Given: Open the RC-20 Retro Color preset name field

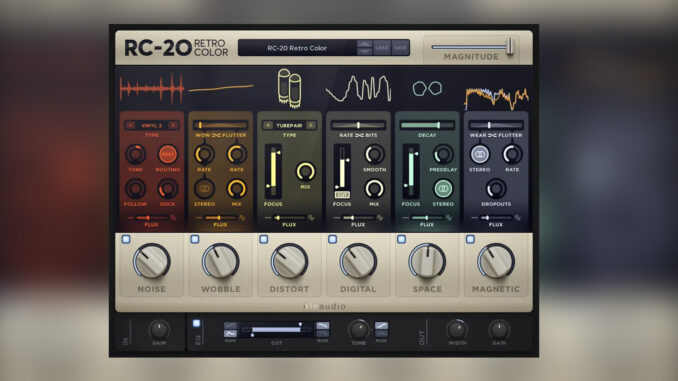Looking at the screenshot, I should (297, 48).
